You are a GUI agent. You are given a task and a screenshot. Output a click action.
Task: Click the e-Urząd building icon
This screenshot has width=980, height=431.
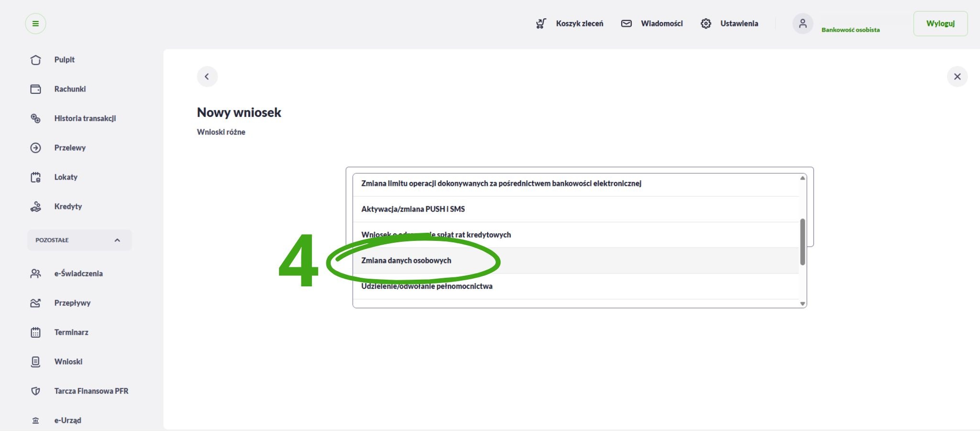coord(35,420)
